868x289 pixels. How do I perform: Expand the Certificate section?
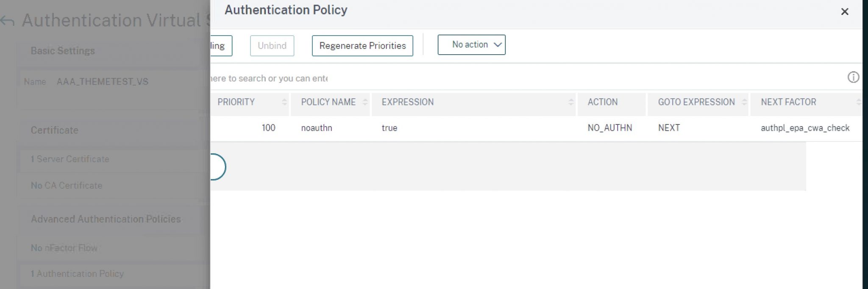(54, 130)
